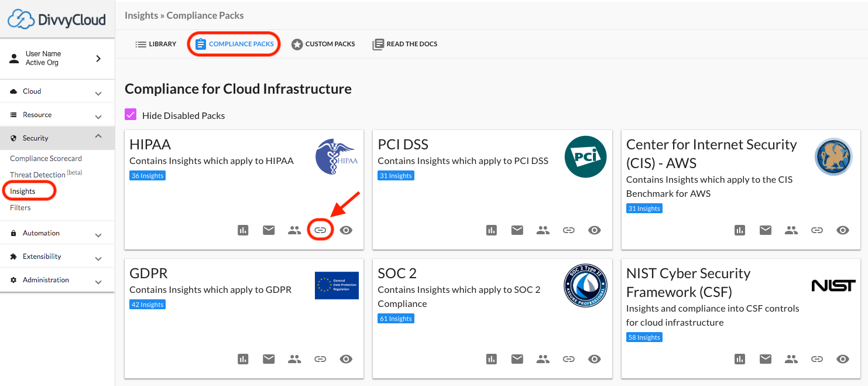Toggle NIST CSF eye visibility icon
The width and height of the screenshot is (868, 386).
click(x=843, y=359)
